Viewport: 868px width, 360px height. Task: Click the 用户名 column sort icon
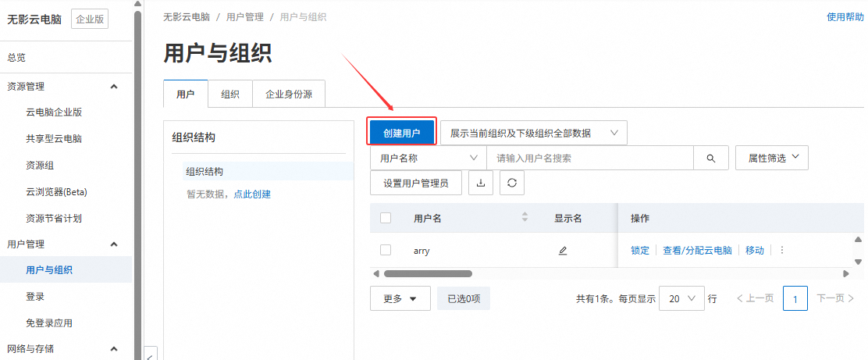pos(525,217)
